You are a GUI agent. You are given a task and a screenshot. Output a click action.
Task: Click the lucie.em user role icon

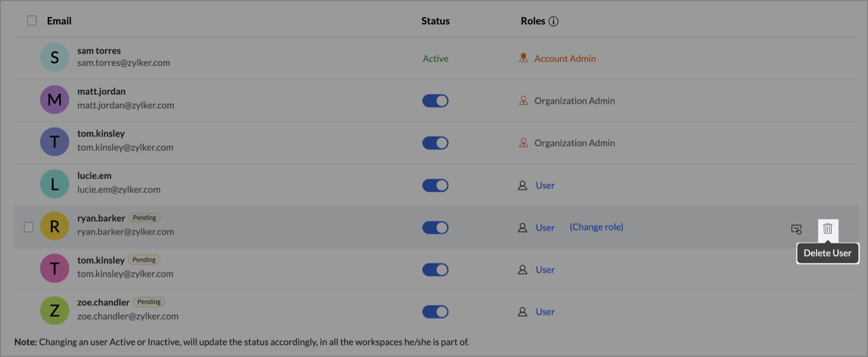pyautogui.click(x=522, y=186)
